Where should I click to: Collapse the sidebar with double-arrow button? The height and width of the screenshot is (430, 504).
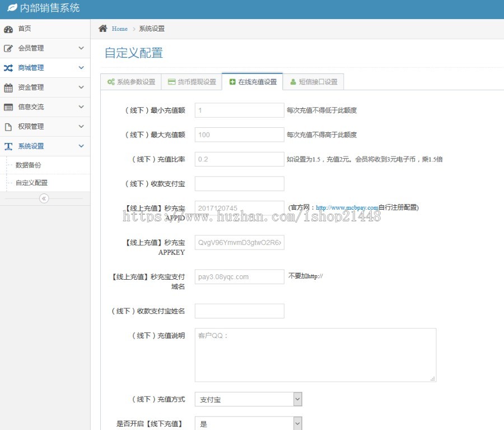pyautogui.click(x=44, y=198)
